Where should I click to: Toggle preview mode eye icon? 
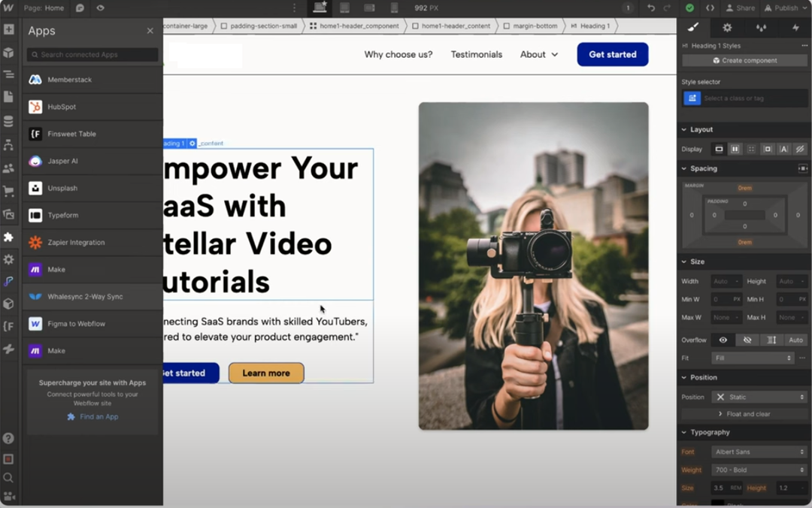(x=101, y=8)
